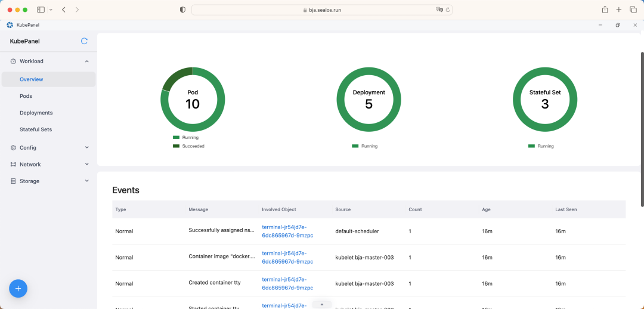
Task: Click the blue plus floating button
Action: [x=18, y=289]
